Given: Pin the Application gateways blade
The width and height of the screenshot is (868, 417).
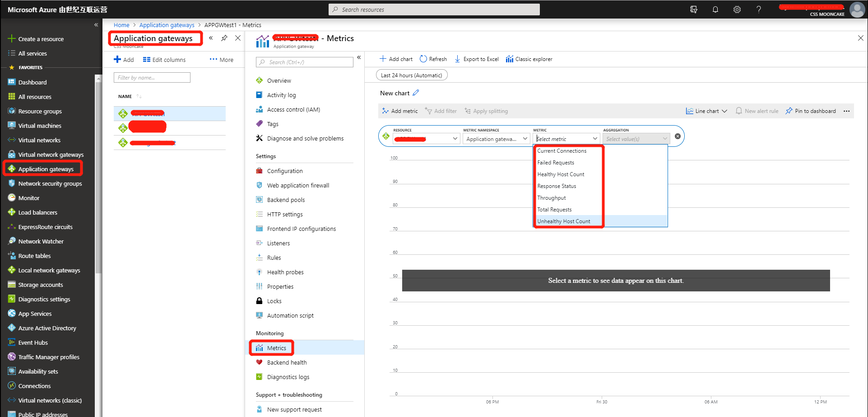Looking at the screenshot, I should [224, 38].
